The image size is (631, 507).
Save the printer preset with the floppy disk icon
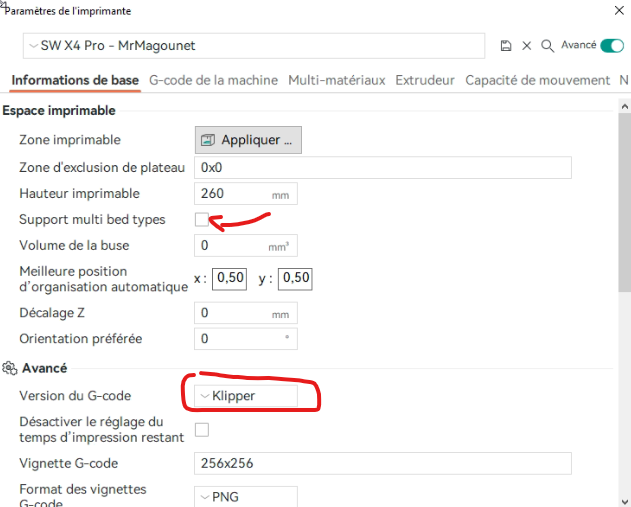click(x=506, y=46)
